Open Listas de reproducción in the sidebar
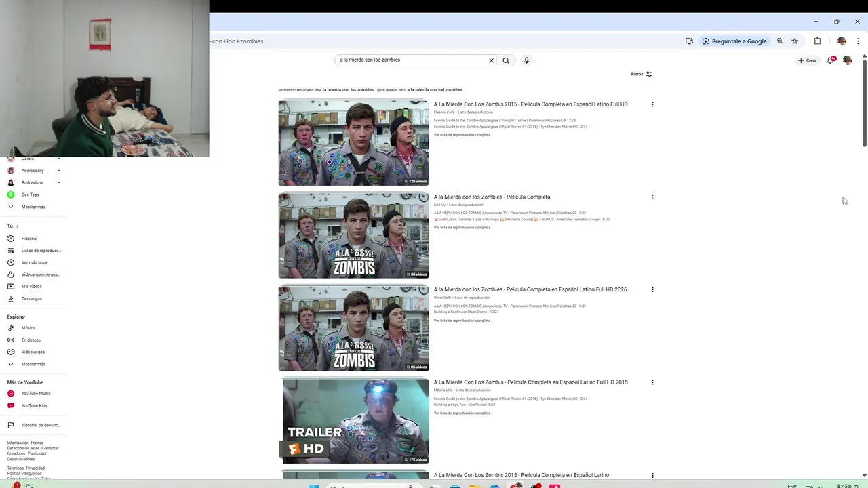 point(34,251)
